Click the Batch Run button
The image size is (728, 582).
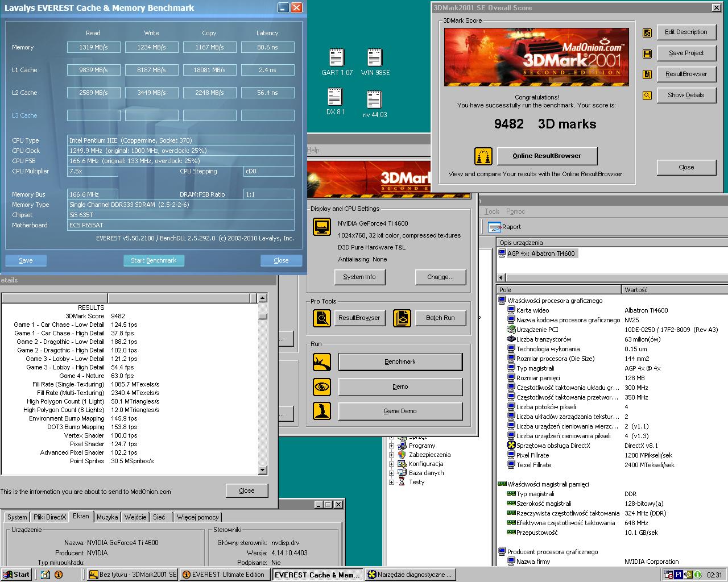[440, 318]
